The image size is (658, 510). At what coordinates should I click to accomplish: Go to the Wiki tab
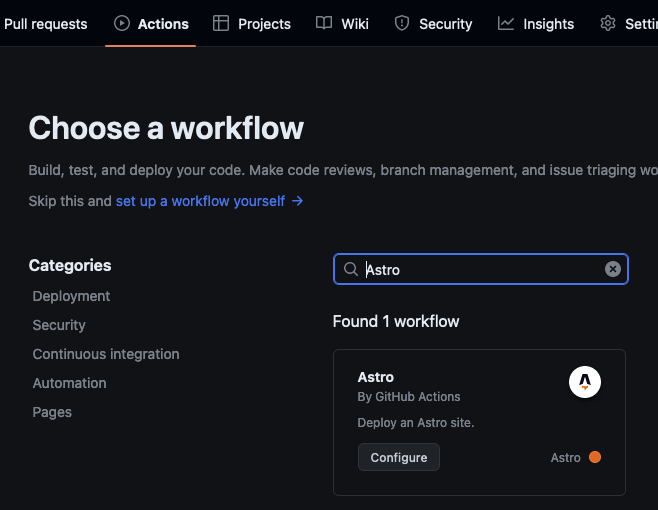342,24
